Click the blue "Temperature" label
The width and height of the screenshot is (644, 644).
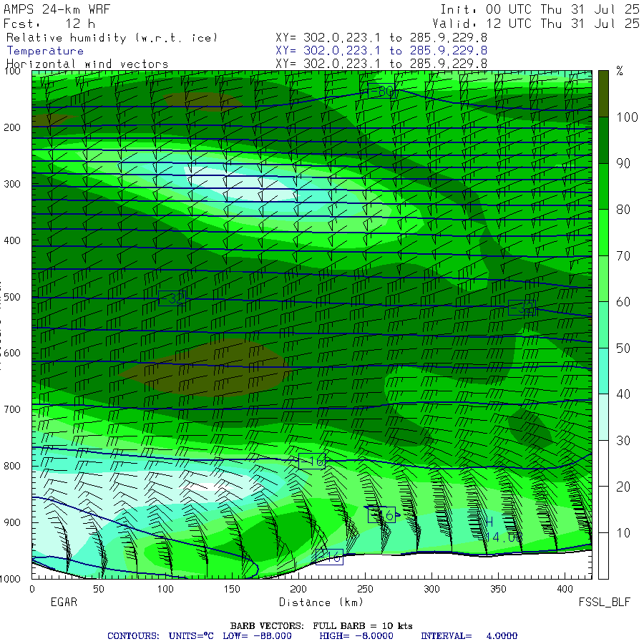coord(45,51)
